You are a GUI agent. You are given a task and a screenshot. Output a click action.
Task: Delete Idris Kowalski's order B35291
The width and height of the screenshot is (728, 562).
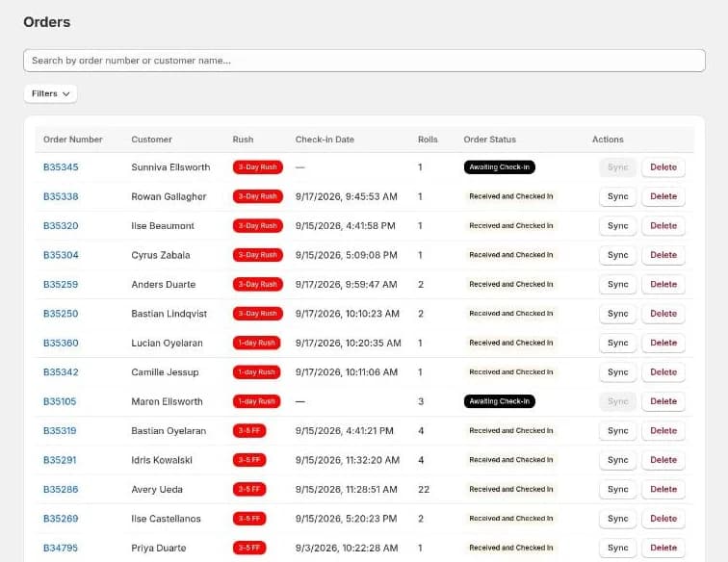click(663, 460)
